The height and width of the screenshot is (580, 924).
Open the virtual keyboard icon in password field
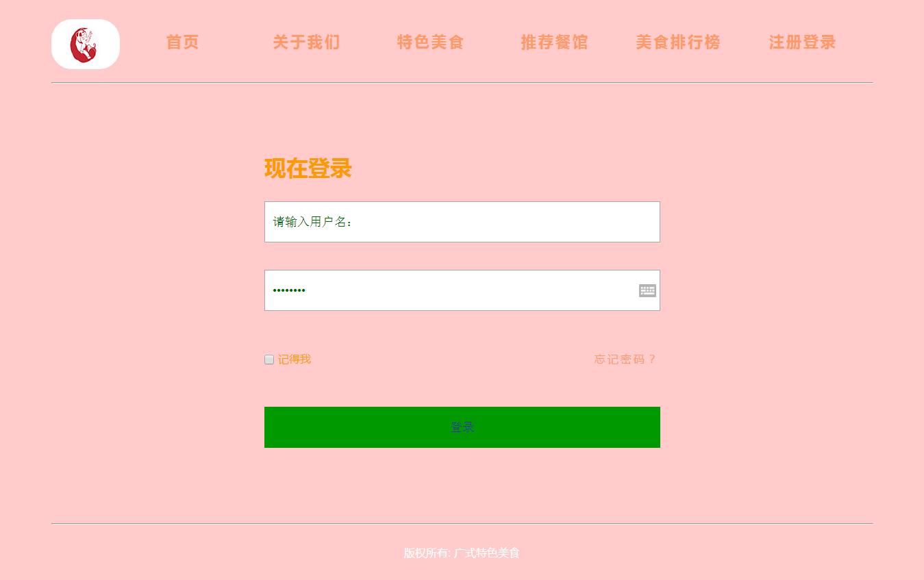click(x=647, y=290)
